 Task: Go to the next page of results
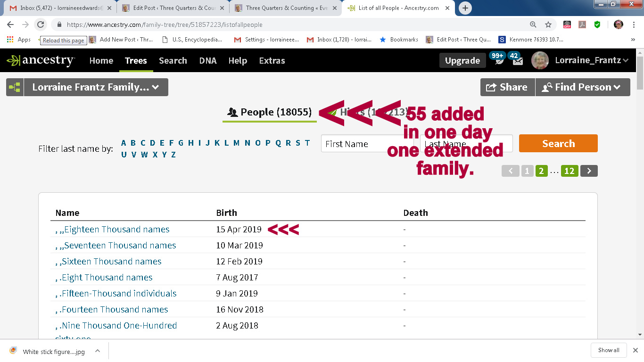589,171
